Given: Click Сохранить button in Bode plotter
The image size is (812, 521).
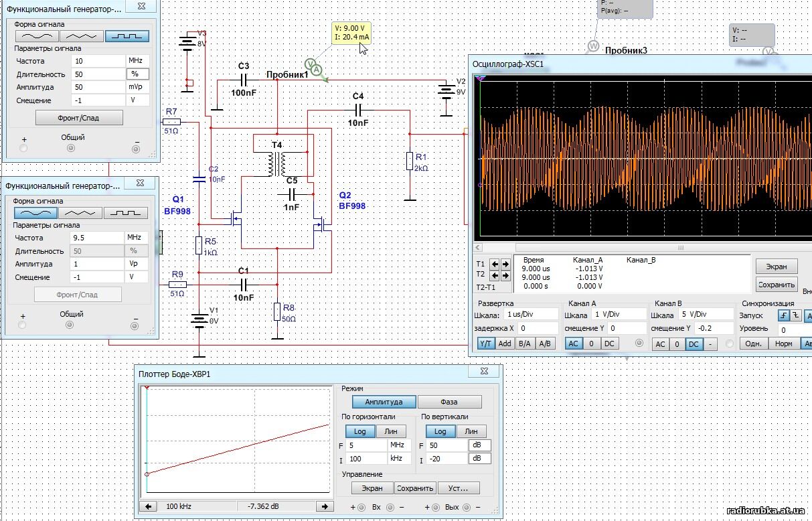Looking at the screenshot, I should [x=415, y=488].
